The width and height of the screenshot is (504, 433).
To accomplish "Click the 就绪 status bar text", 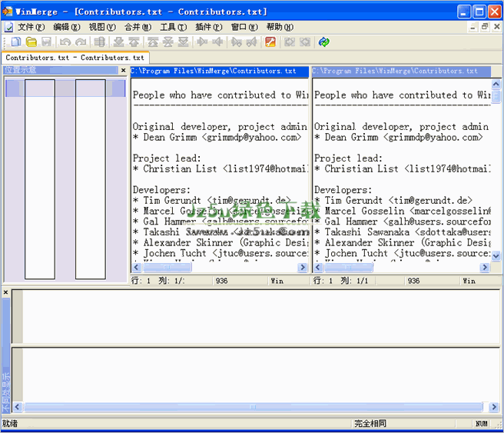I will click(10, 423).
